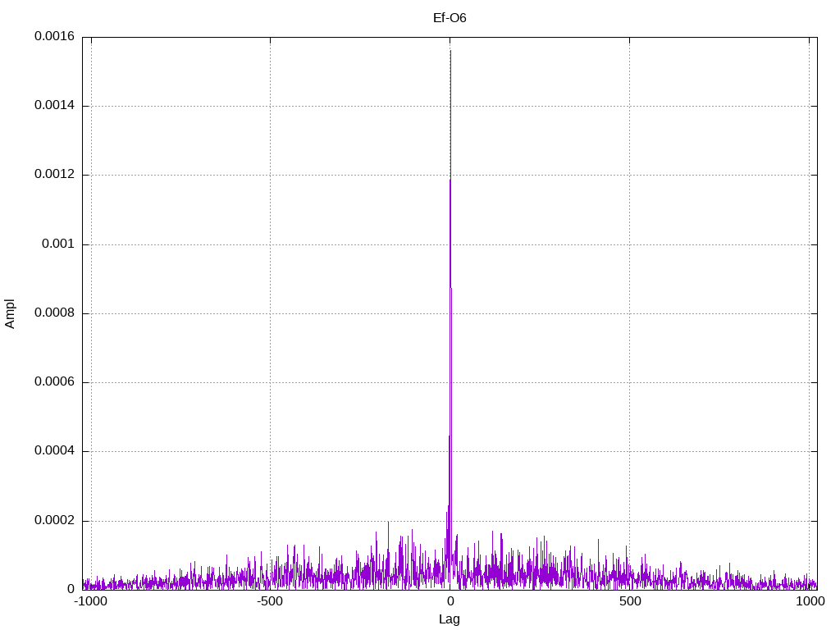Select the 0.0004 y-axis tick label

[54, 451]
